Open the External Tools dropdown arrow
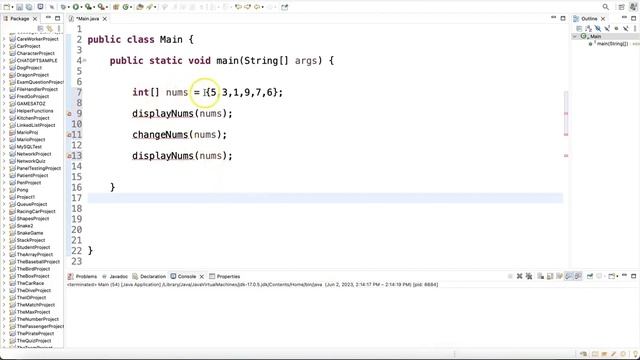Image resolution: width=640 pixels, height=360 pixels. pyautogui.click(x=107, y=7)
